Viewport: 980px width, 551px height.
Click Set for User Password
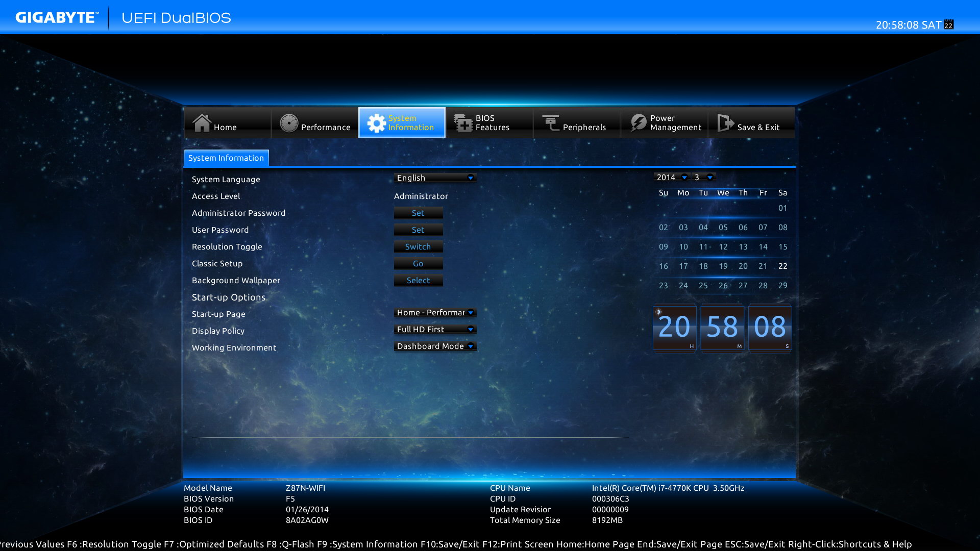tap(418, 230)
